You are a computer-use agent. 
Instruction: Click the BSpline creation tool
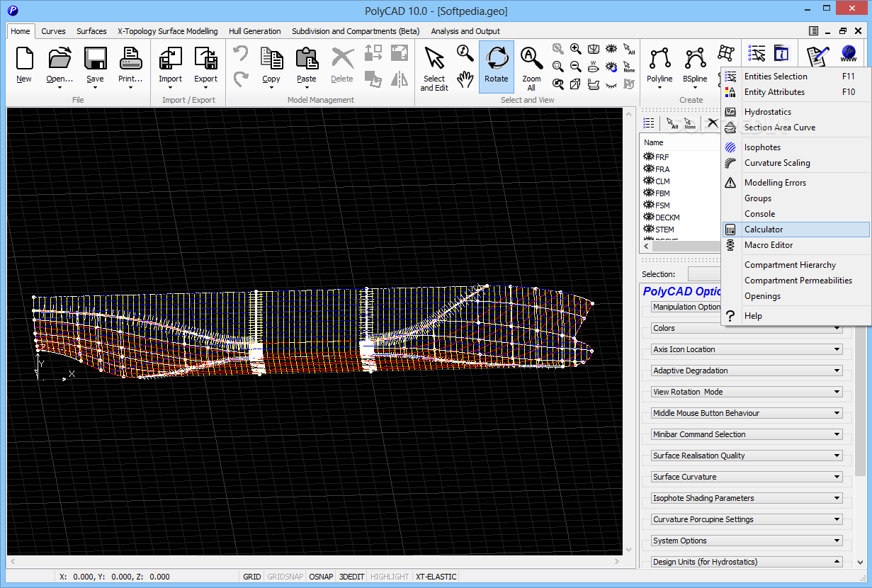[695, 65]
